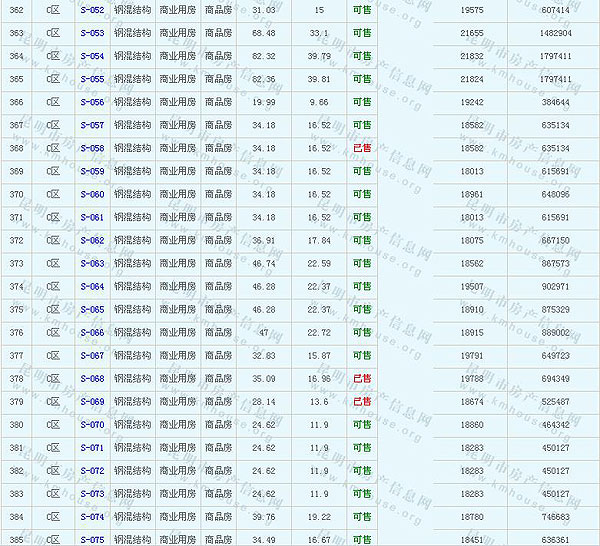This screenshot has height=546, width=600.
Task: Click the S-053 unit link
Action: pos(92,33)
